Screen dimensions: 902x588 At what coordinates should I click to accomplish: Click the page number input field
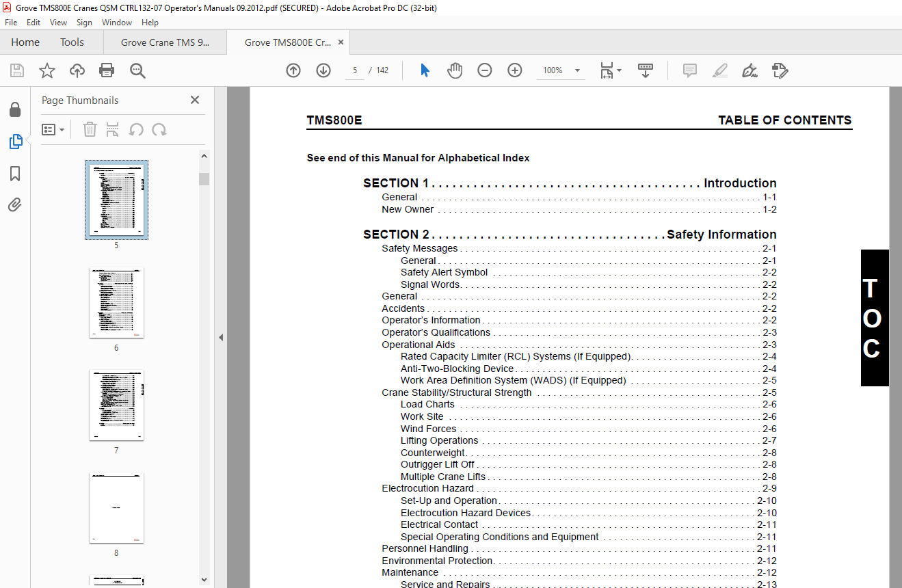[x=355, y=70]
